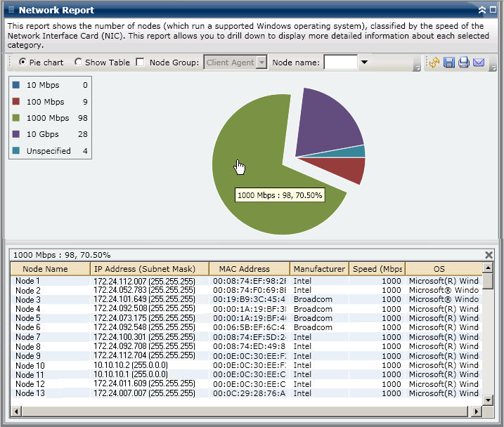504x427 pixels.
Task: Enable the Node Group checkbox
Action: (140, 63)
